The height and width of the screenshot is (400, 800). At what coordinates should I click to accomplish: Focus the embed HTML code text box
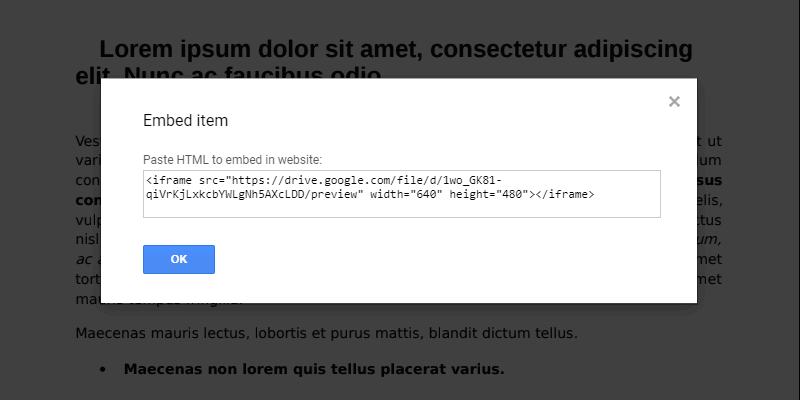(x=402, y=194)
